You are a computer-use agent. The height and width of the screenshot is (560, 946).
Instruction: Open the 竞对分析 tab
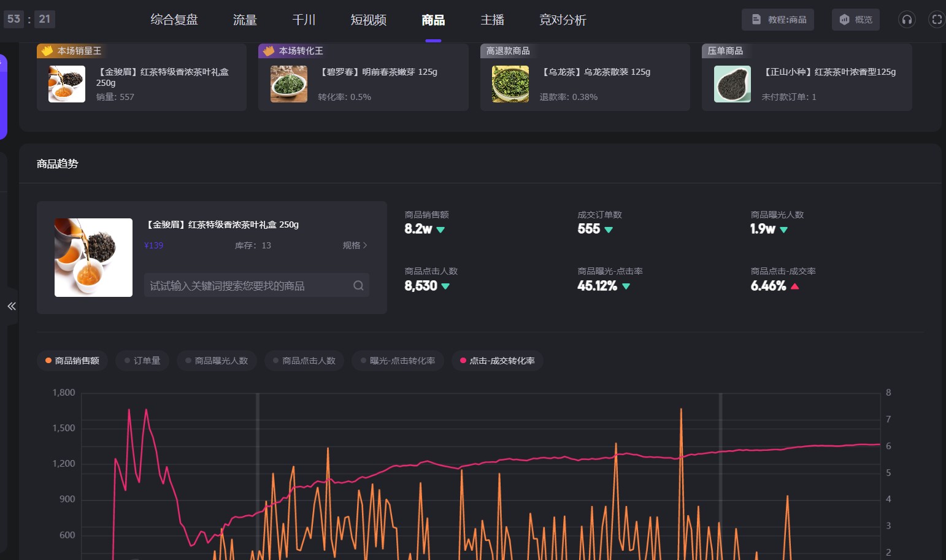[563, 20]
